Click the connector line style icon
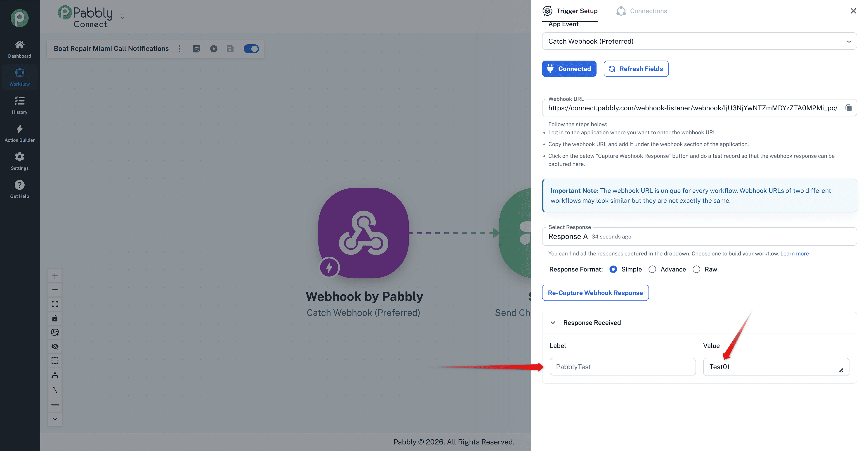This screenshot has width=868, height=451. point(55,390)
